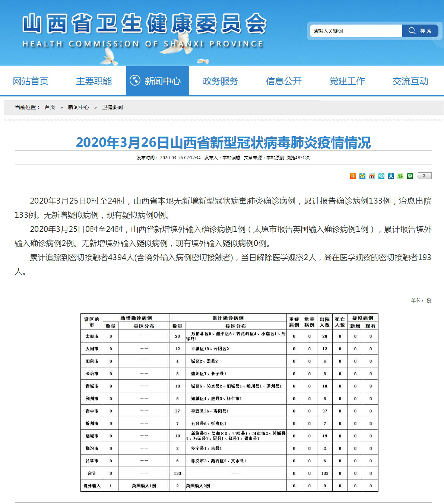Open the 主要职能 navigation menu
This screenshot has height=504, width=444.
94,81
